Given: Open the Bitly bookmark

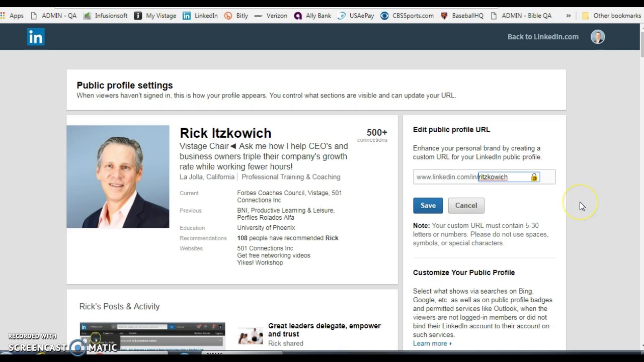Looking at the screenshot, I should pos(236,16).
